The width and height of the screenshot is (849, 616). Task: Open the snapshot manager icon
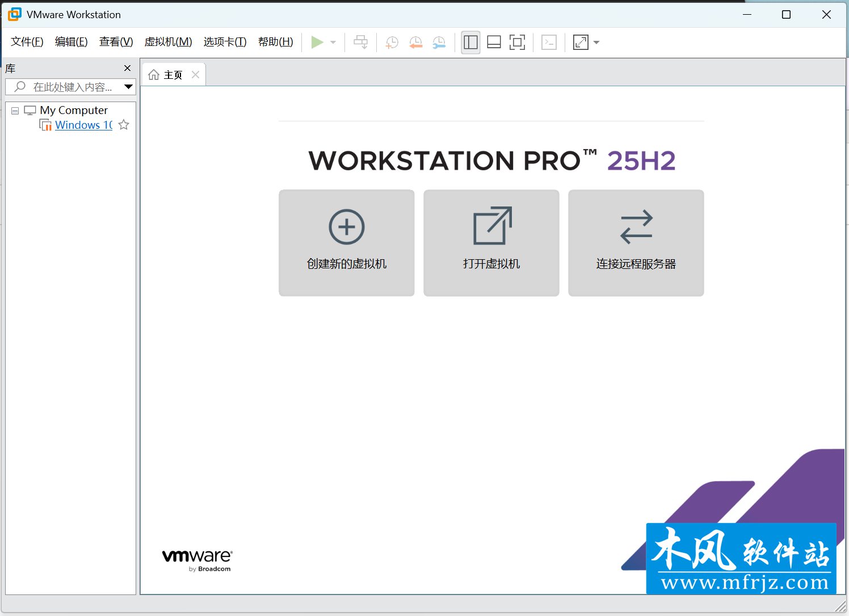(x=439, y=43)
